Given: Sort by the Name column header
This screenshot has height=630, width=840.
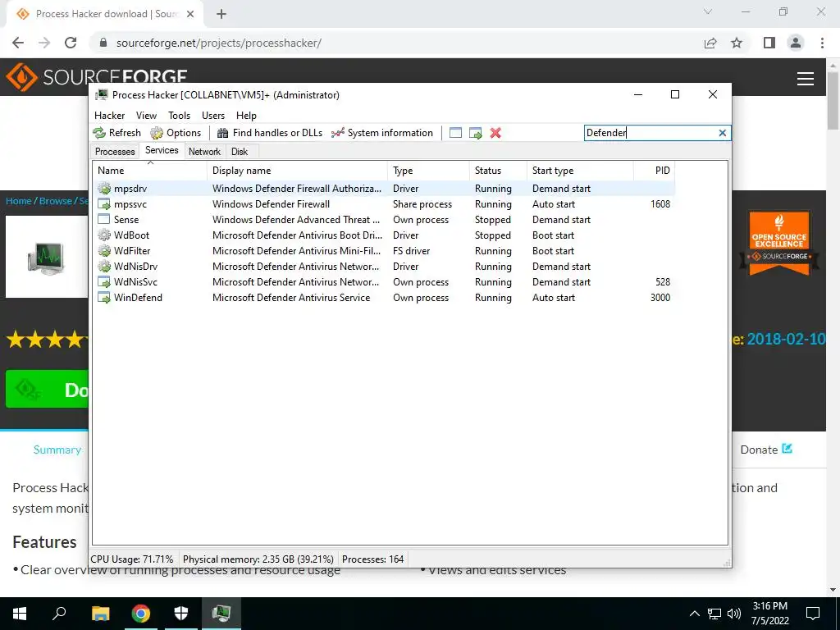Looking at the screenshot, I should (149, 171).
